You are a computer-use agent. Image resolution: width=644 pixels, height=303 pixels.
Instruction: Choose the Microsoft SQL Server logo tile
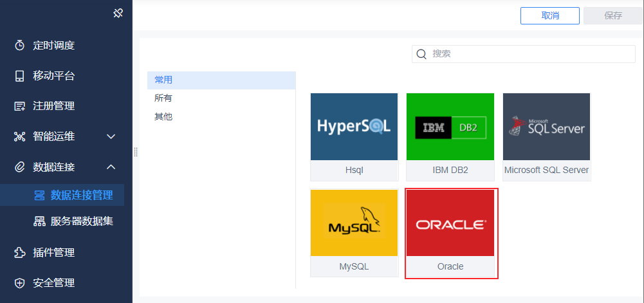(x=547, y=127)
